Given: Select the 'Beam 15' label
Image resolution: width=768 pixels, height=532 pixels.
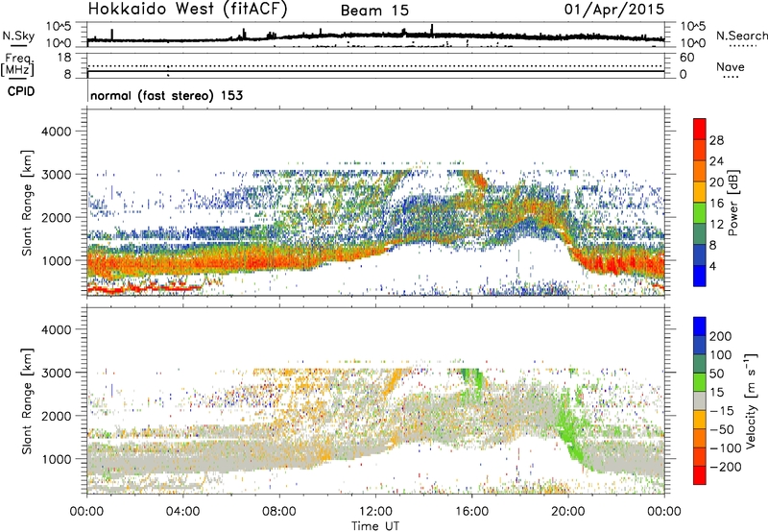Looking at the screenshot, I should coord(374,11).
